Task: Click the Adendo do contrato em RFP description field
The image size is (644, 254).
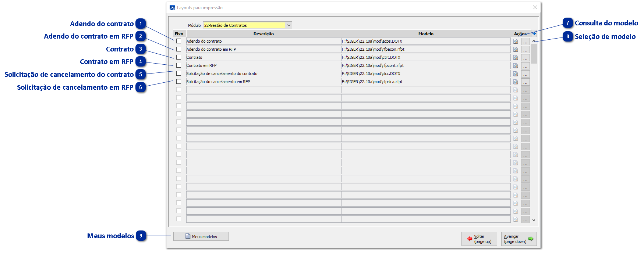Action: pyautogui.click(x=263, y=49)
